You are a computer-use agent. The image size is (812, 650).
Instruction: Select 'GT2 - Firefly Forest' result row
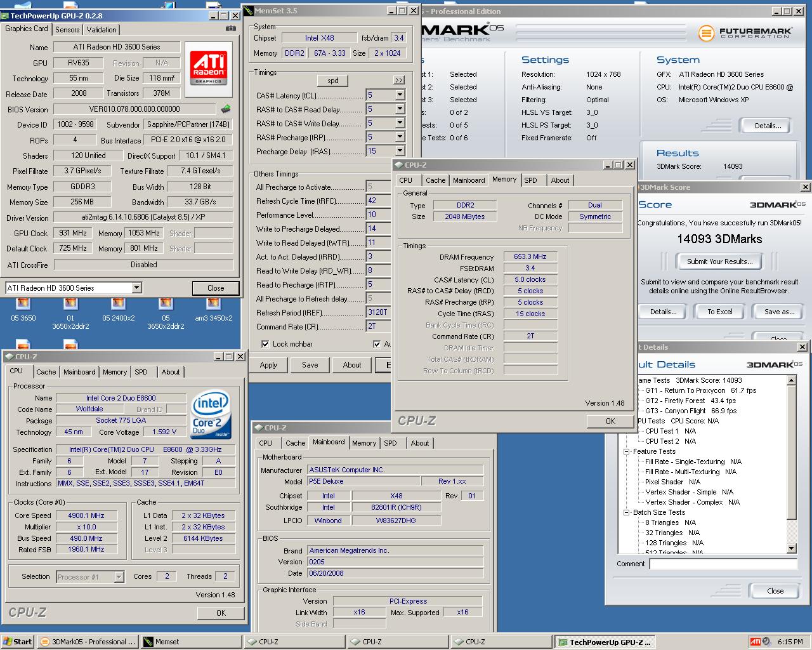690,401
